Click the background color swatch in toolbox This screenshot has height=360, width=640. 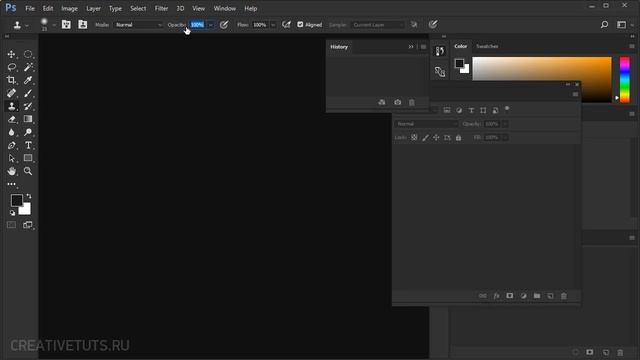coord(27,210)
